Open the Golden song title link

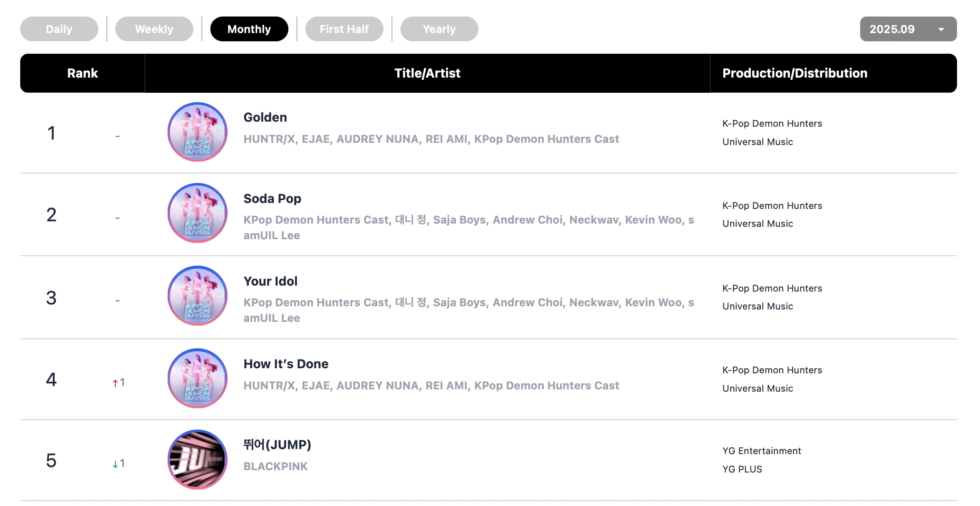[265, 118]
